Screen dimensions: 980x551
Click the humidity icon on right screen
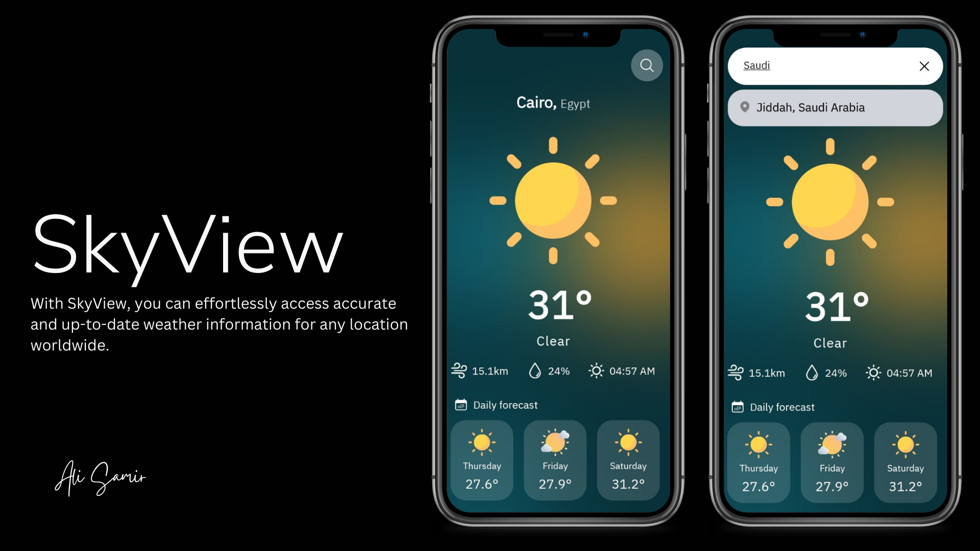pos(813,372)
